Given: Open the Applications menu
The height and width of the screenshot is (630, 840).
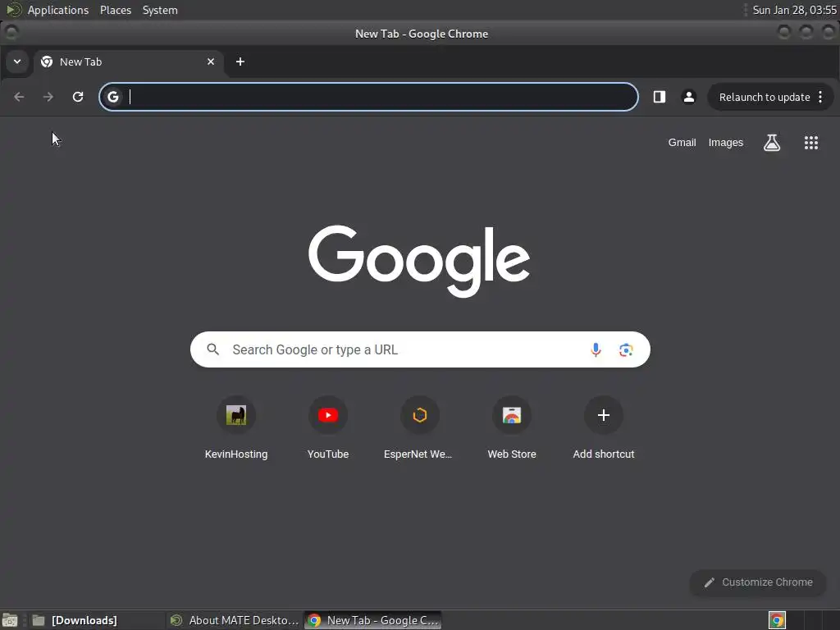Looking at the screenshot, I should 58,10.
